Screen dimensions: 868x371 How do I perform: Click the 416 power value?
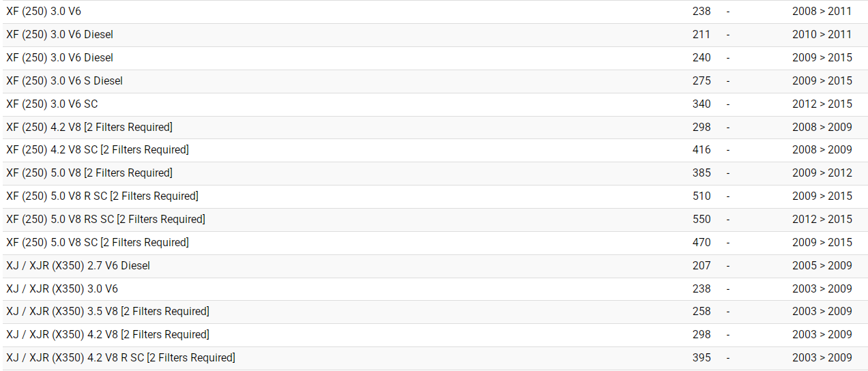click(x=701, y=149)
